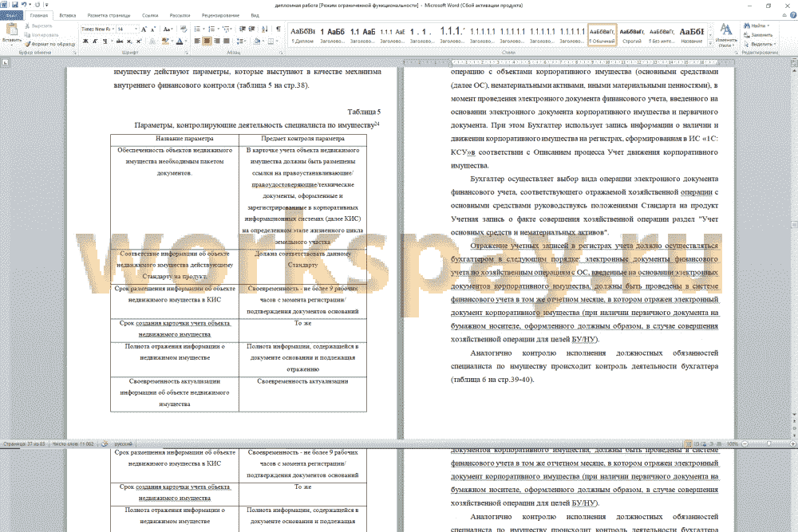The width and height of the screenshot is (798, 532).
Task: Apply superscript formatting
Action: pyautogui.click(x=138, y=41)
